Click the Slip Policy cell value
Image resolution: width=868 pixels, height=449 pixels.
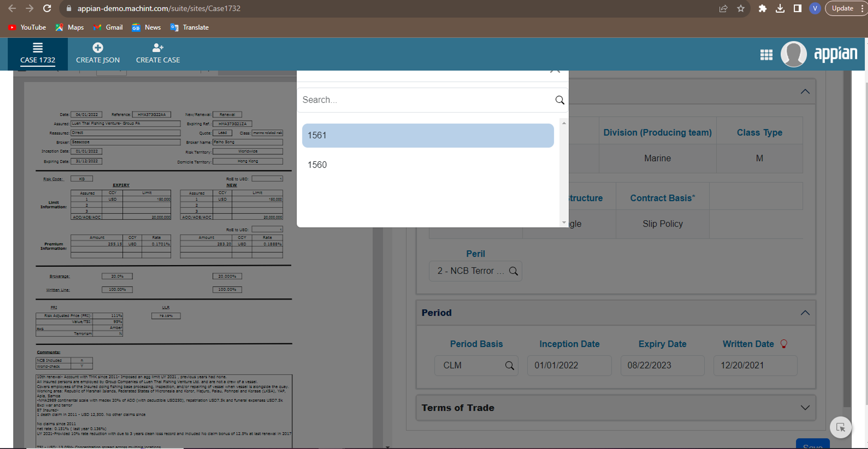663,224
